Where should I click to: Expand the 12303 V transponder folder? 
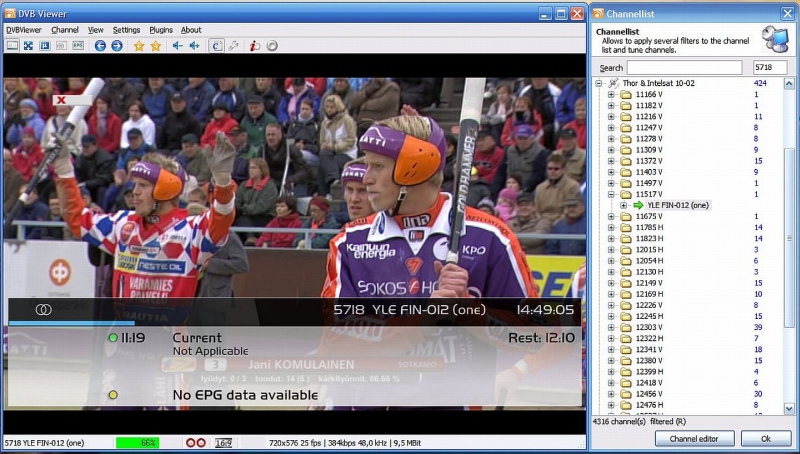click(611, 327)
